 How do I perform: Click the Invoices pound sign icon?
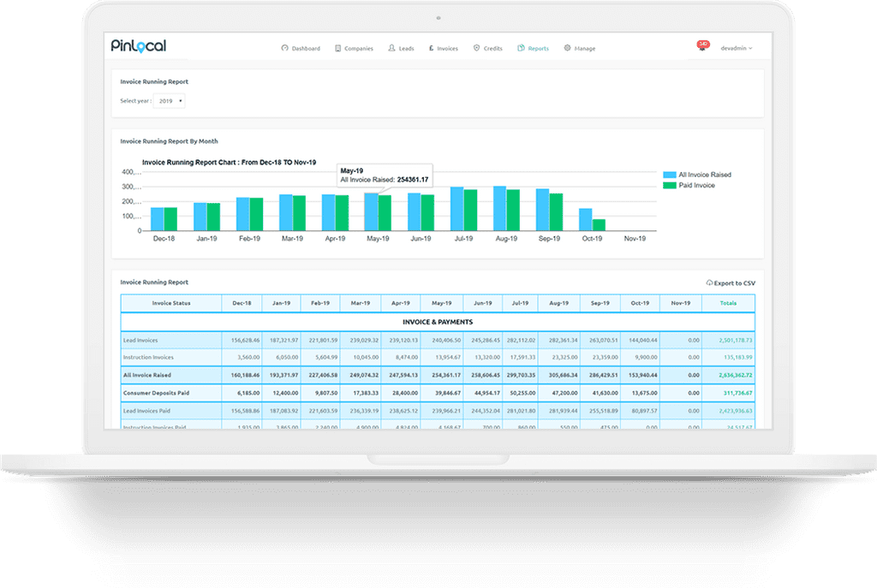click(431, 49)
